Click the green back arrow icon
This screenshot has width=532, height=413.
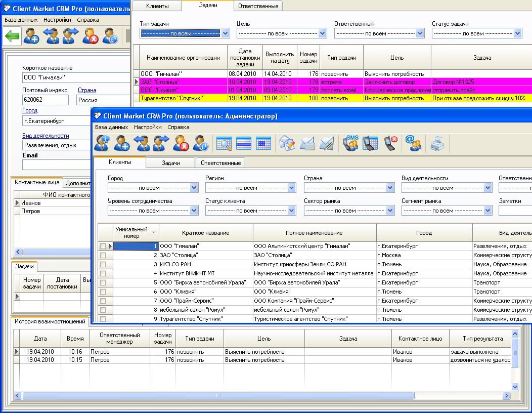pos(12,36)
